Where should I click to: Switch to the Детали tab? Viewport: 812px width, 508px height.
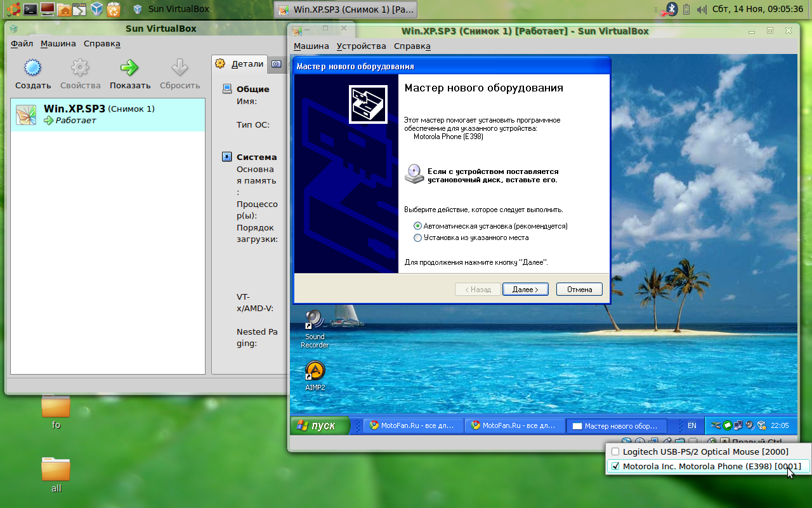click(240, 63)
